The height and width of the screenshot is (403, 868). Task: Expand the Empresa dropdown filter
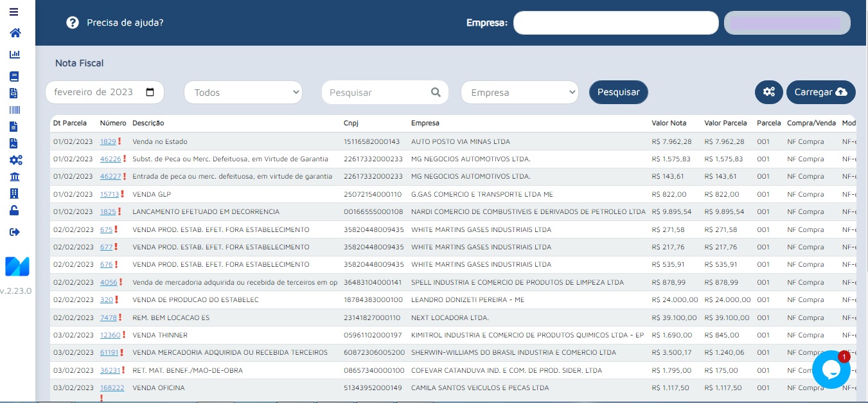pyautogui.click(x=519, y=92)
